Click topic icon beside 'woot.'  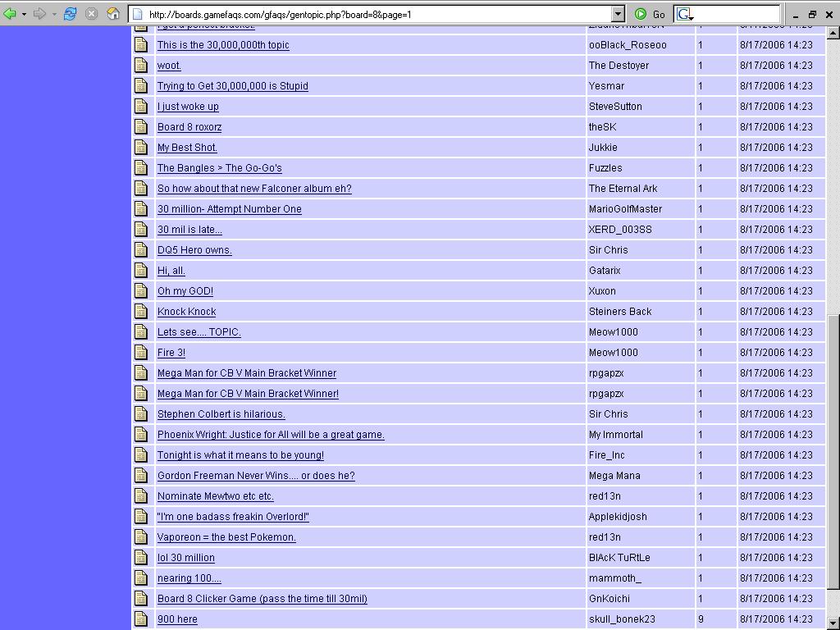pos(141,66)
